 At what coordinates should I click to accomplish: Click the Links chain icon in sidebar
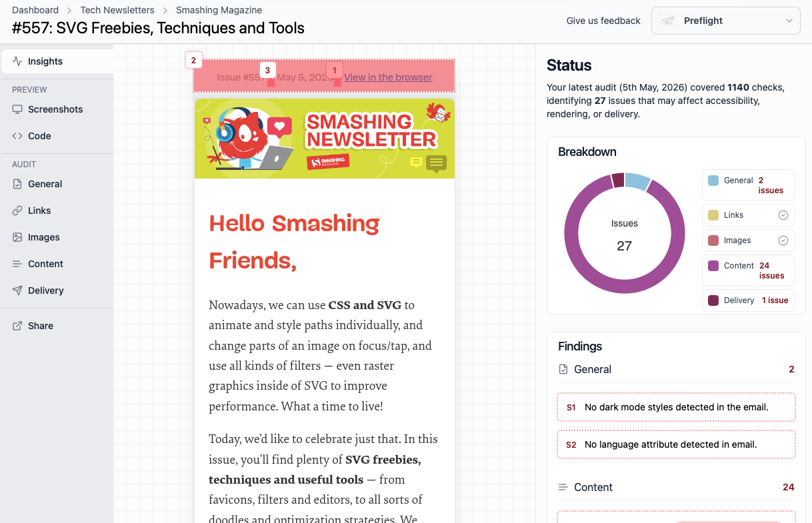tap(17, 211)
